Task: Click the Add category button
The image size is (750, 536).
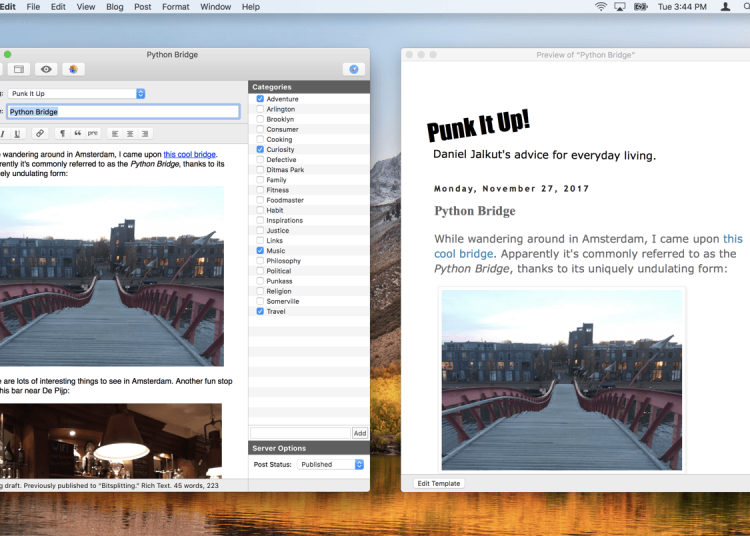Action: click(360, 433)
